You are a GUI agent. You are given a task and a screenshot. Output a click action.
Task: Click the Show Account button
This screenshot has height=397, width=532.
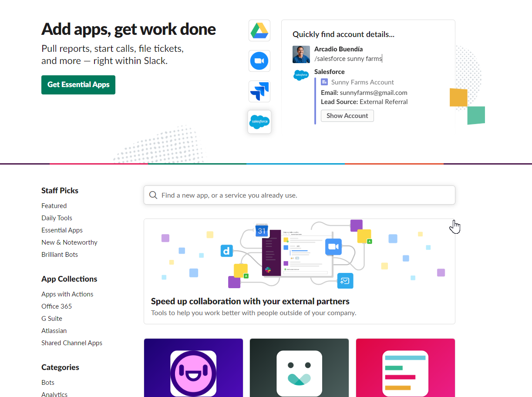click(x=347, y=116)
